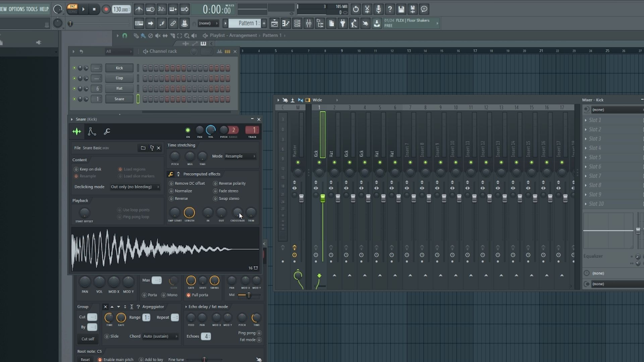Image resolution: width=644 pixels, height=362 pixels.
Task: Mute the Clap channel green LED
Action: point(74,78)
